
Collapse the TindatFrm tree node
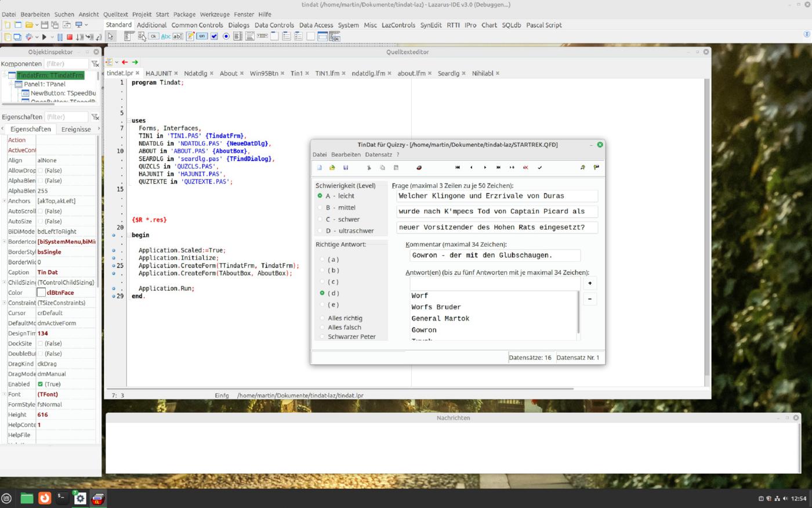[x=4, y=75]
